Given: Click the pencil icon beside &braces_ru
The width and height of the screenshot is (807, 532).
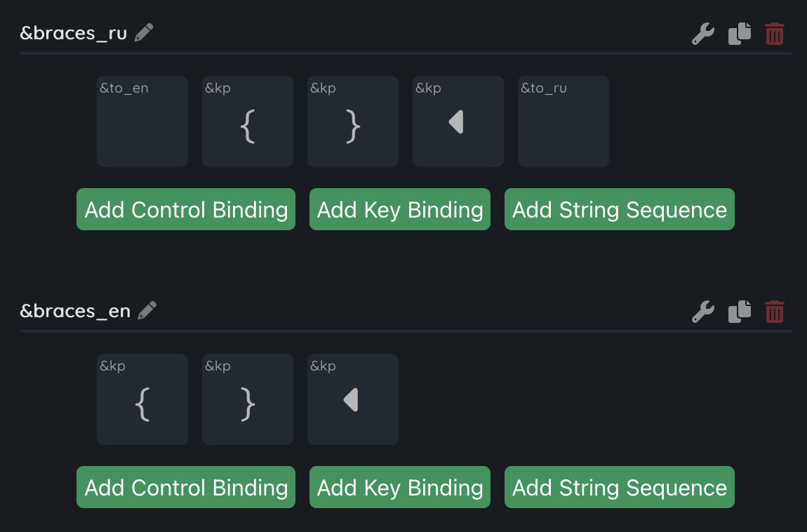Looking at the screenshot, I should (144, 32).
